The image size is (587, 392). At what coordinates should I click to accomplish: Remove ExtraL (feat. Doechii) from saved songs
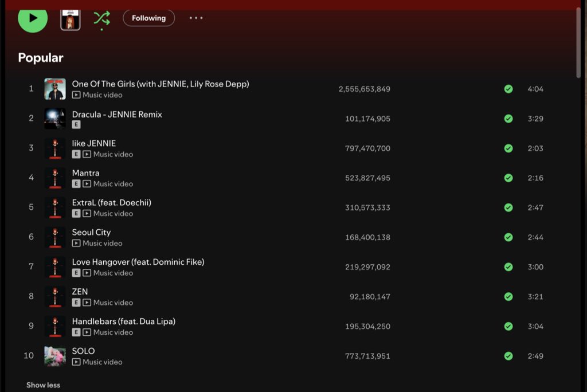coord(508,207)
